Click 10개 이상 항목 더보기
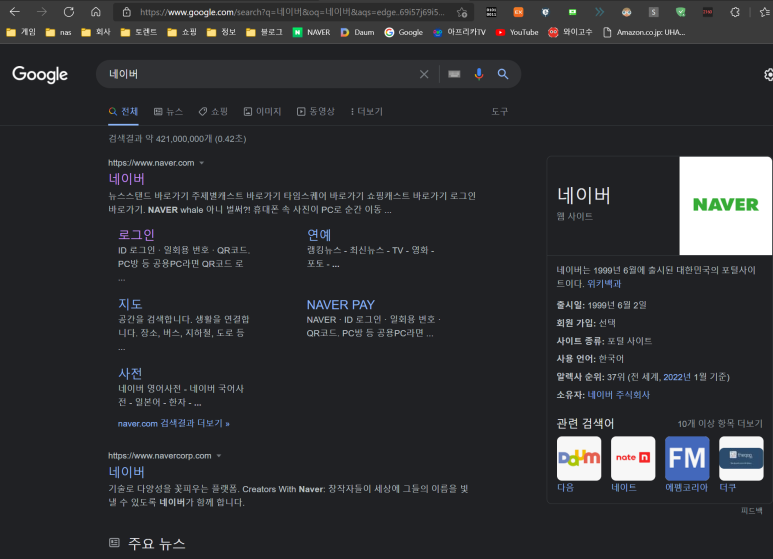 pyautogui.click(x=720, y=423)
